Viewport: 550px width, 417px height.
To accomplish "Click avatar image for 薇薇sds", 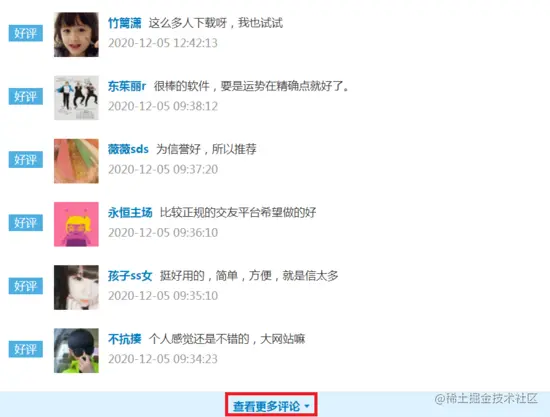I will pos(76,161).
